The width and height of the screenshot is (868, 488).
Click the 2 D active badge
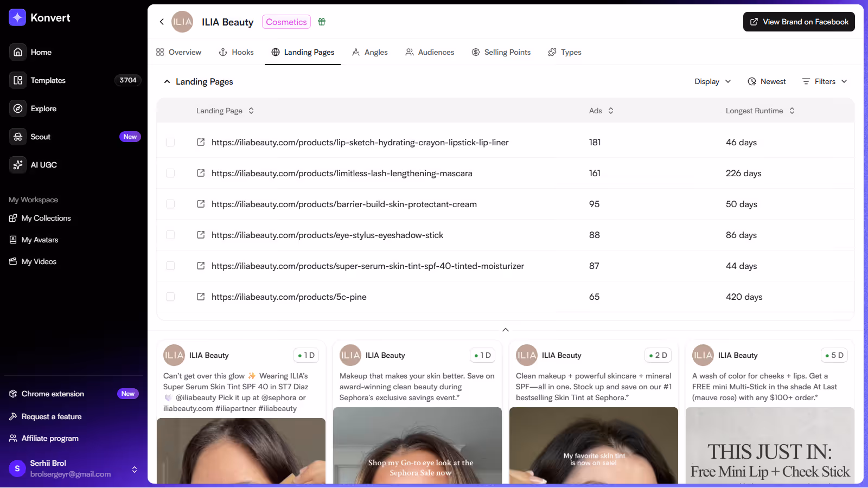tap(658, 355)
